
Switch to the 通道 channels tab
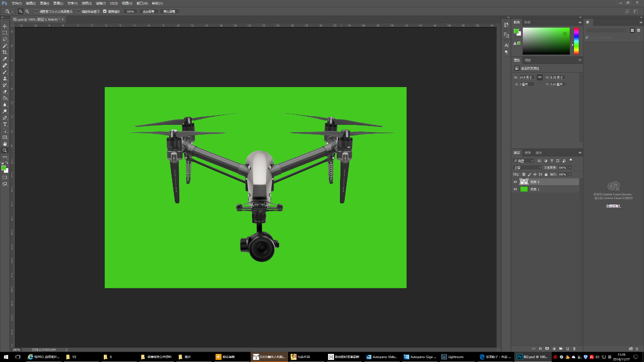527,153
